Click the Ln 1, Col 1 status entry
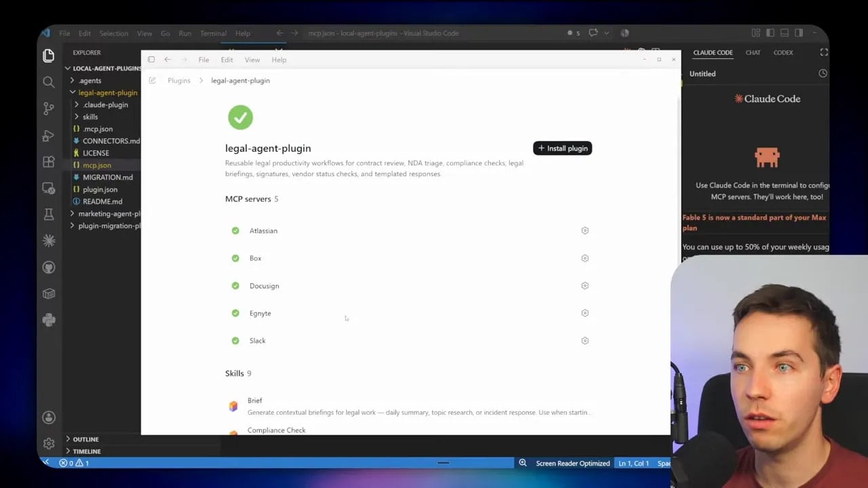868x488 pixels. pyautogui.click(x=633, y=463)
